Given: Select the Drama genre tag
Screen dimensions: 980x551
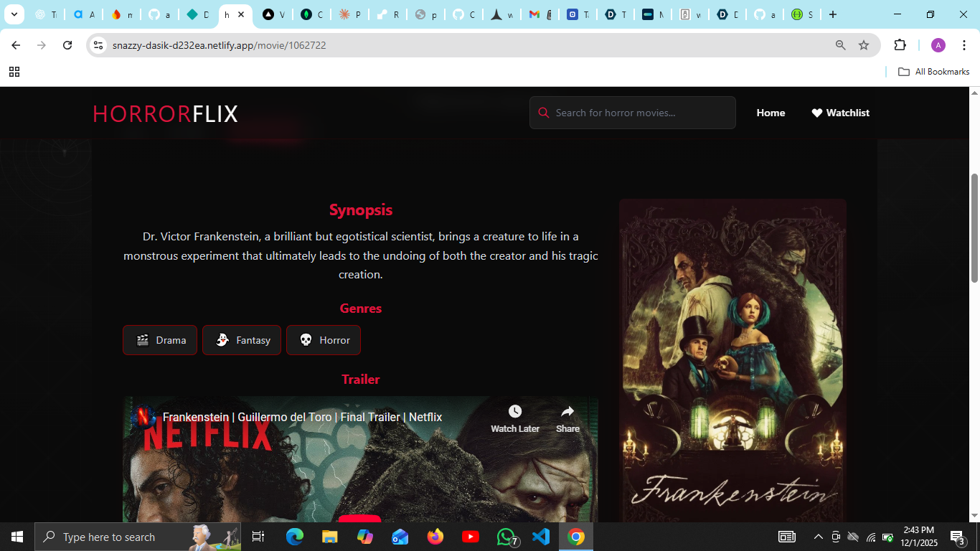Looking at the screenshot, I should pos(160,340).
